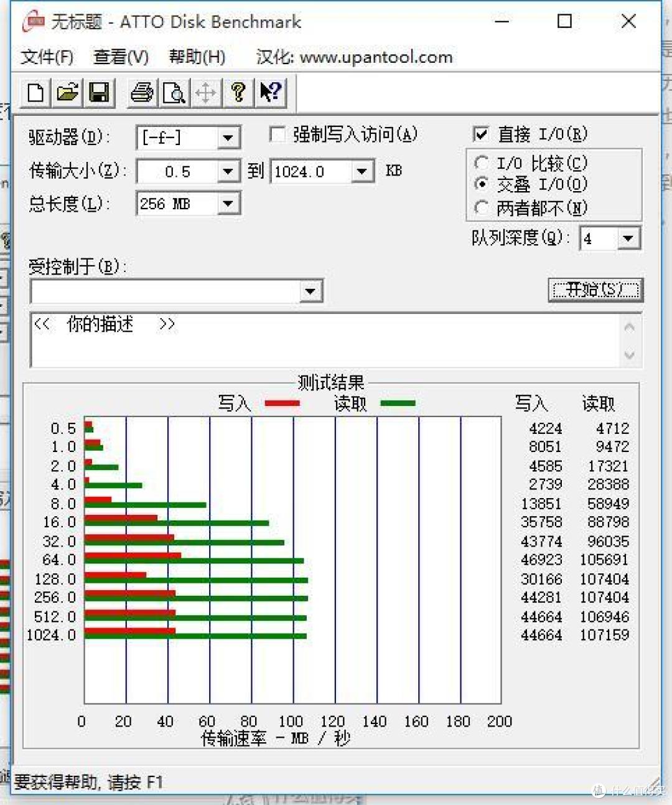This screenshot has width=672, height=805.
Task: Toggle the 强制写入访问(A) checkbox
Action: pyautogui.click(x=277, y=134)
